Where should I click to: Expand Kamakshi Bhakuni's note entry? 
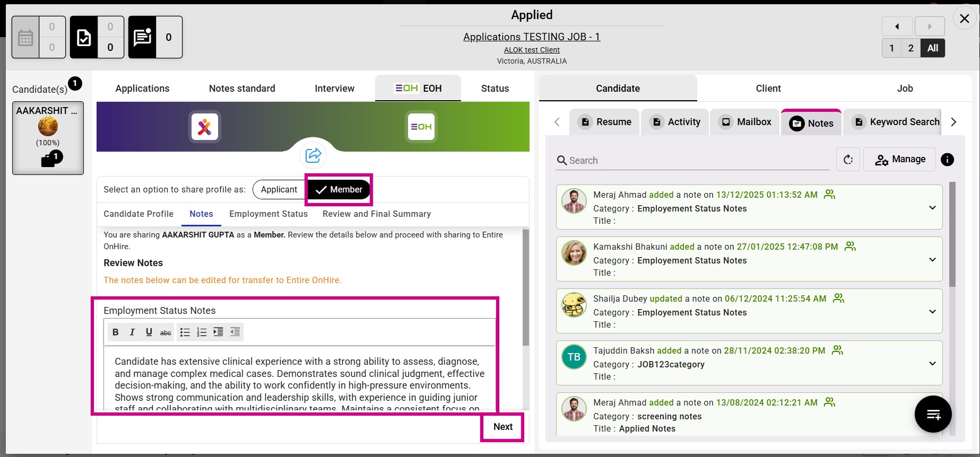pos(932,260)
